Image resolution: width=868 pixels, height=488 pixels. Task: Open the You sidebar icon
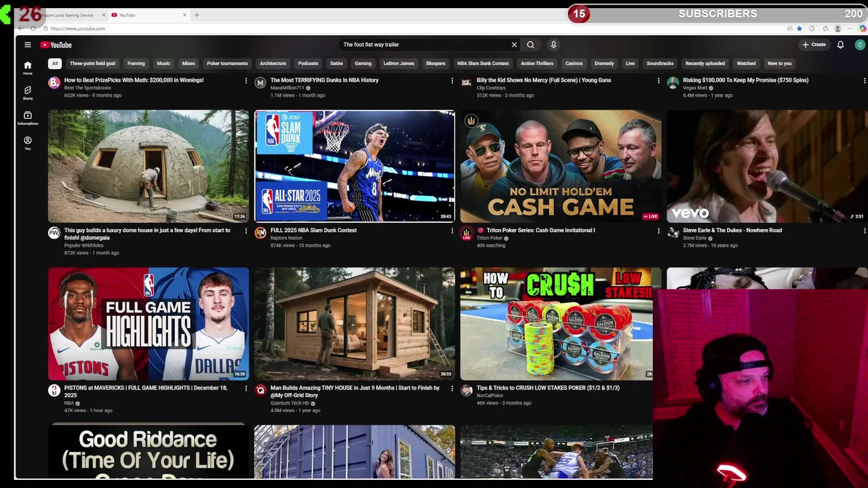[28, 143]
